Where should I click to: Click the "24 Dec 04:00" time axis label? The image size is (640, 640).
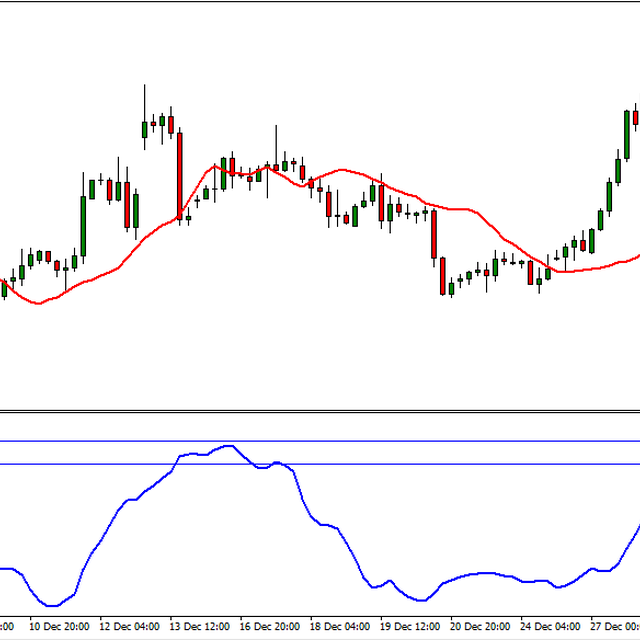(x=550, y=628)
